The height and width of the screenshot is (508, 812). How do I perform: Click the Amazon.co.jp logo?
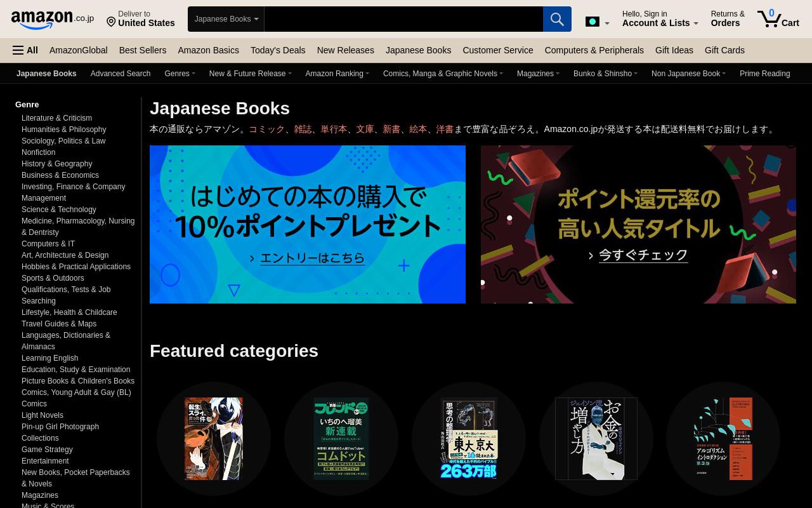point(52,19)
